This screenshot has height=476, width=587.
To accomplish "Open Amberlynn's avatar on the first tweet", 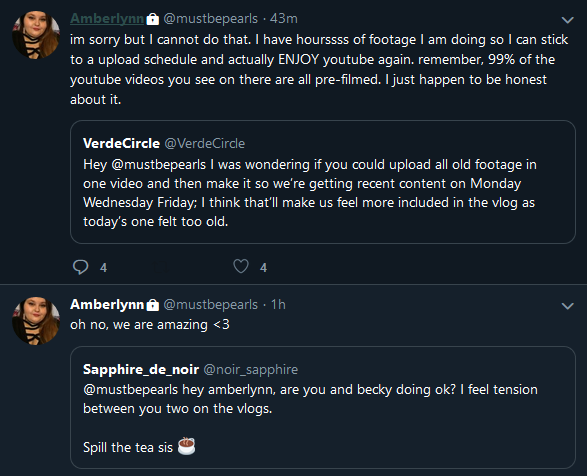I will [x=36, y=35].
